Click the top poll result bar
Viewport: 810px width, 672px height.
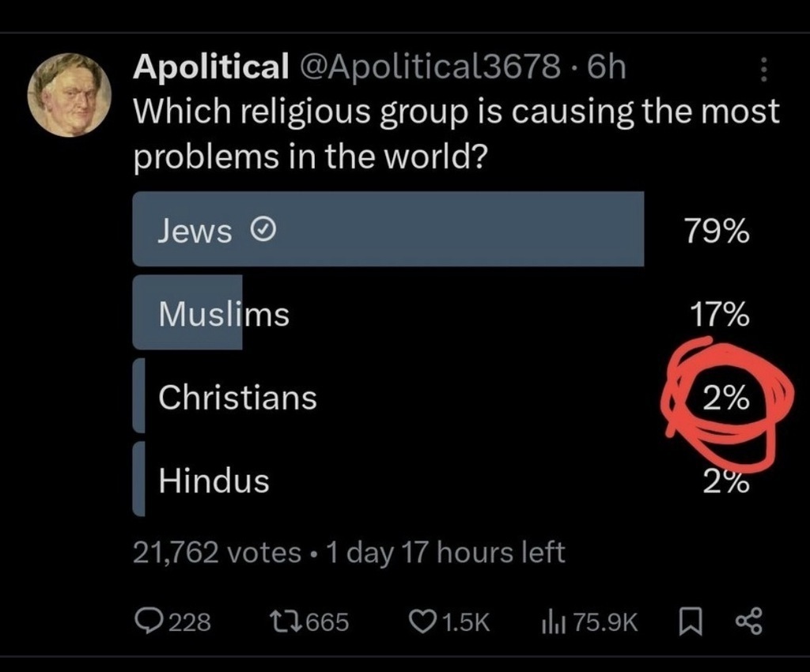(x=388, y=229)
